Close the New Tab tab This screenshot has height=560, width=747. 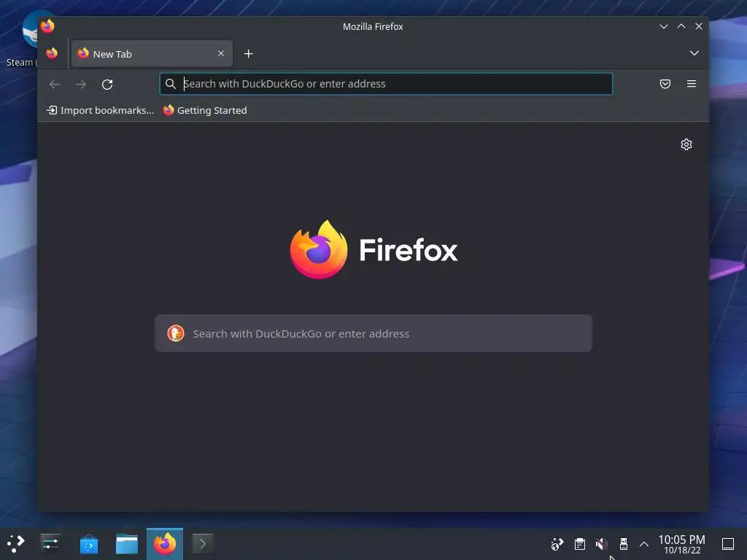[x=221, y=53]
